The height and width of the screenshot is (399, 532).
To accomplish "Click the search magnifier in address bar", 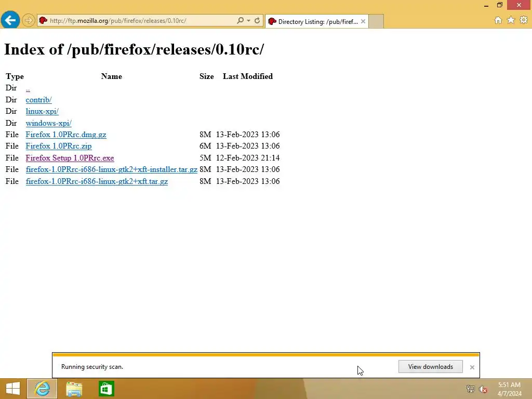I will [x=240, y=21].
